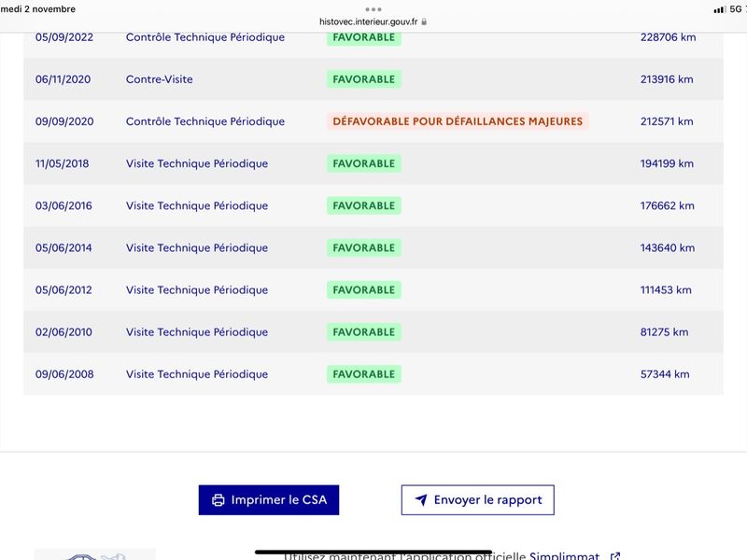Click the Imprimer le CSA button
Viewport: 747px width, 560px height.
pos(269,500)
